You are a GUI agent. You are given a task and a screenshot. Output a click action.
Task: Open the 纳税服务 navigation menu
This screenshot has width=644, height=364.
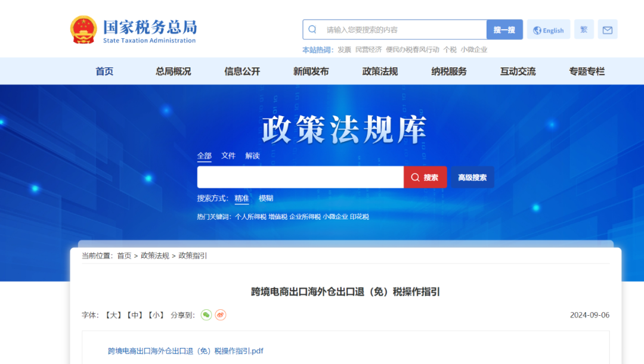point(449,71)
